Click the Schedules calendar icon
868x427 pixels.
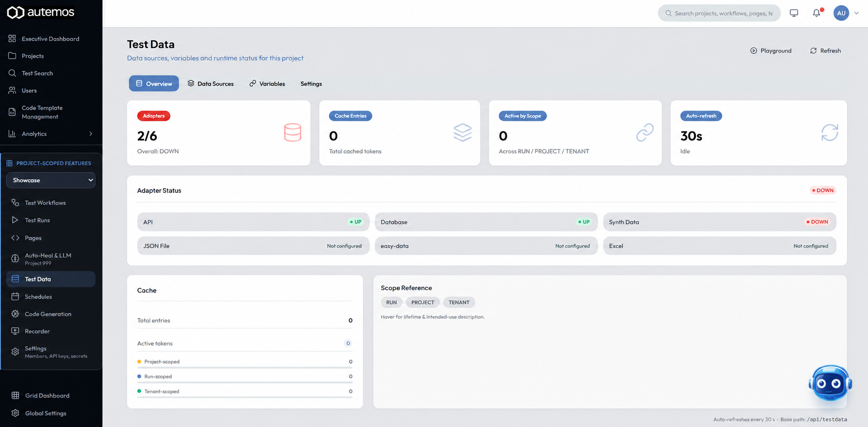coord(15,296)
